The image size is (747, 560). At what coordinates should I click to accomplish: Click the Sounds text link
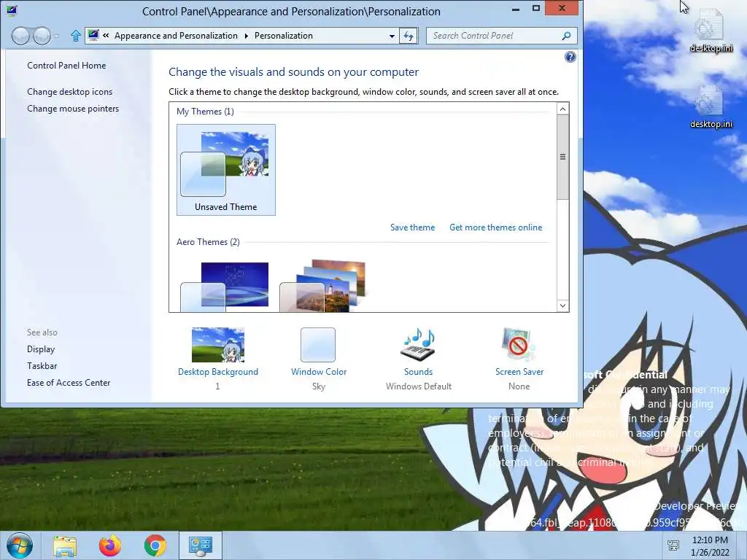coord(418,372)
